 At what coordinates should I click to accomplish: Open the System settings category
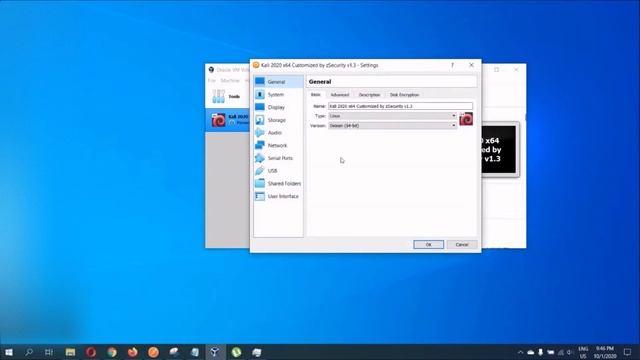pos(278,94)
